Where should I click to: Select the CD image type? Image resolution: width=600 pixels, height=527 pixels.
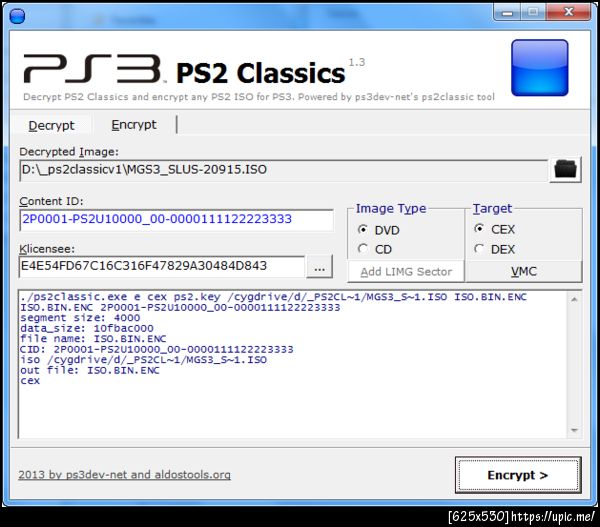375,249
